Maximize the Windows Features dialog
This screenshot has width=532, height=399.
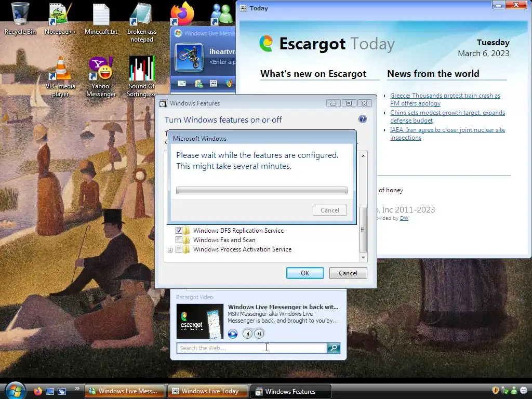click(x=349, y=103)
